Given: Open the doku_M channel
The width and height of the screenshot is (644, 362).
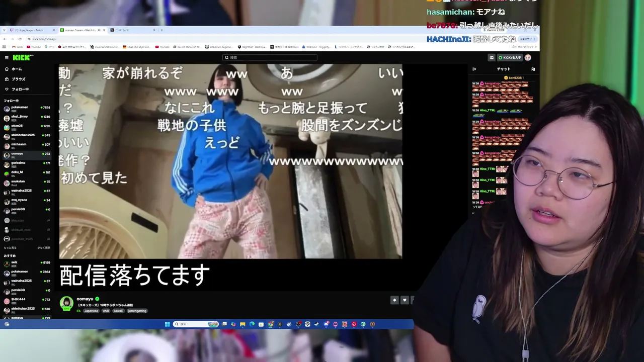Looking at the screenshot, I should point(27,173).
